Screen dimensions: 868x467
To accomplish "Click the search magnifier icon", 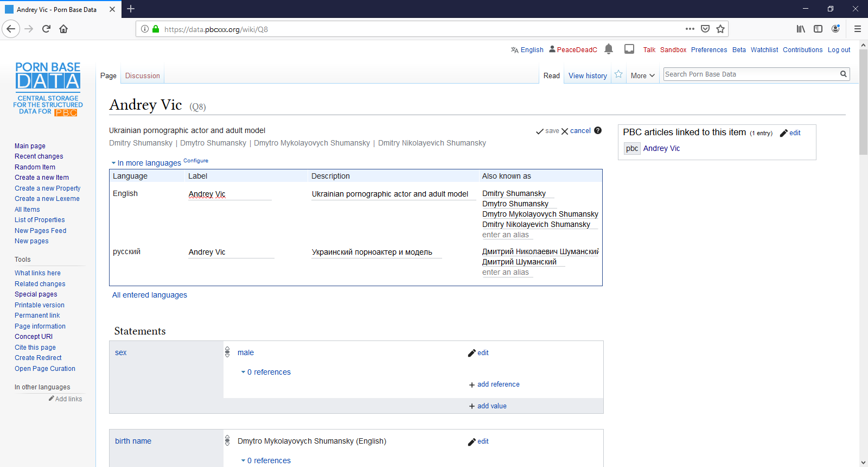I will (844, 74).
